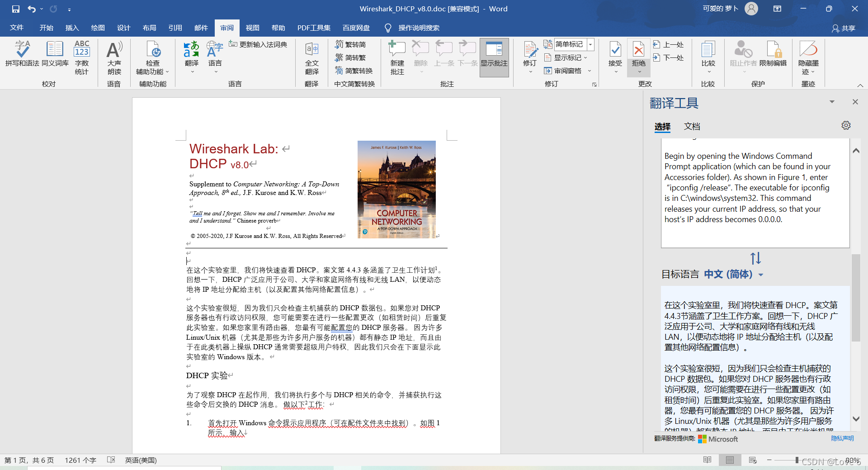The image size is (868, 470).
Task: Convert Simplified to Traditional (简转繁)
Action: point(350,57)
